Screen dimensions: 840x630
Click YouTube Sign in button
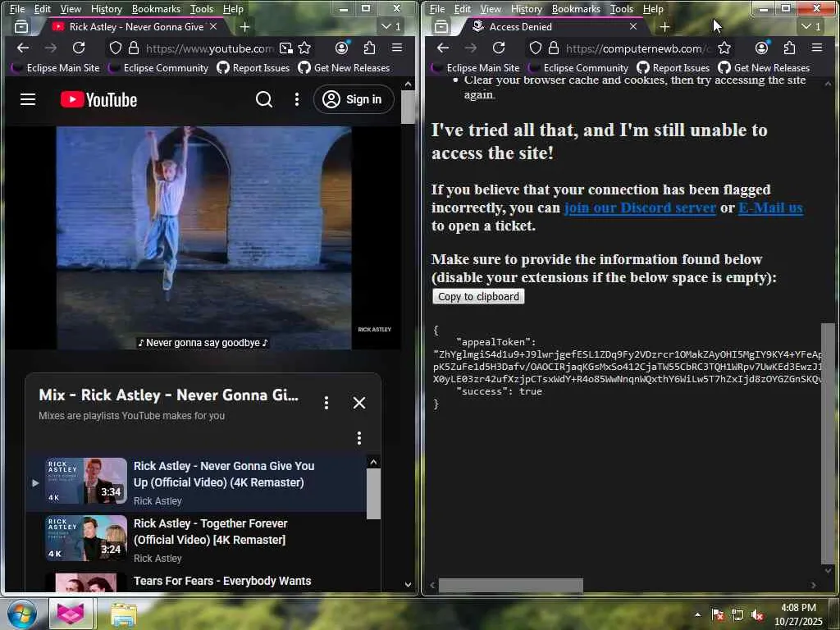click(x=354, y=99)
